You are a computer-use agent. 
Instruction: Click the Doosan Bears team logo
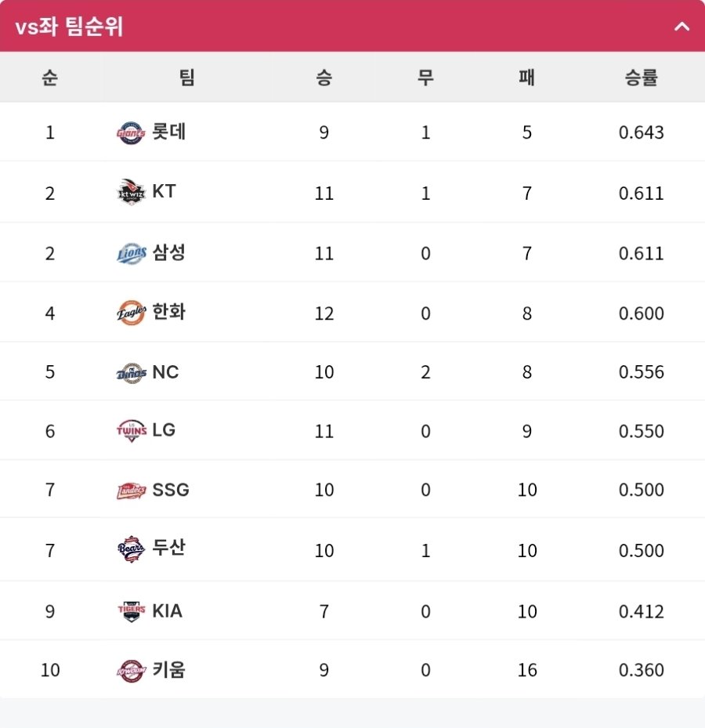click(x=132, y=549)
